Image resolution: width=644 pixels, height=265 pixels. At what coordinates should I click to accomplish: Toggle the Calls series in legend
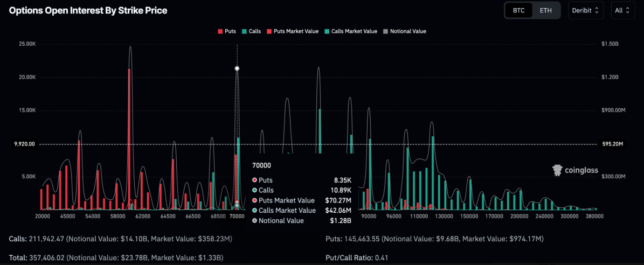point(251,31)
